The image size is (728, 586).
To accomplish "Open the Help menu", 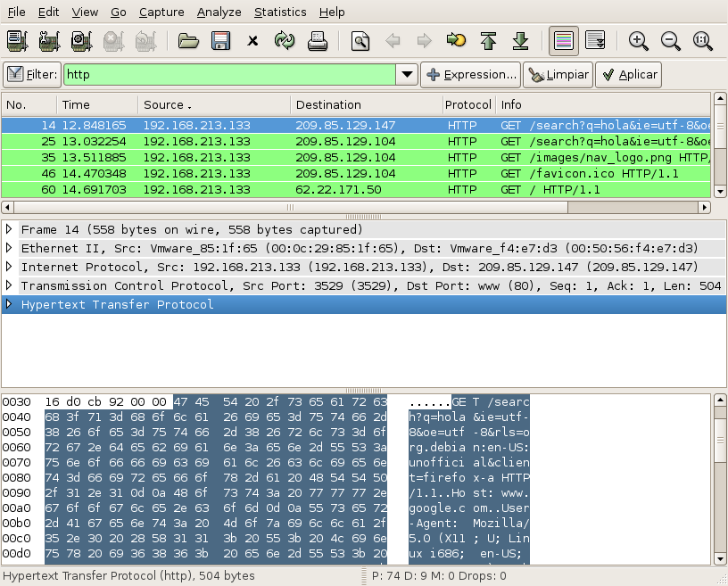I will pos(332,12).
